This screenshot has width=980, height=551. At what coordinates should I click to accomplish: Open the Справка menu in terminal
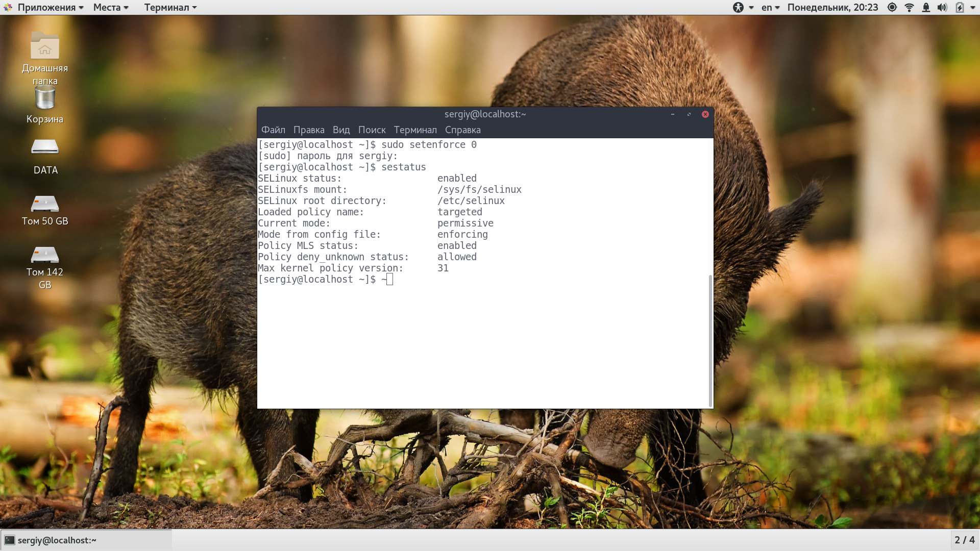[462, 130]
